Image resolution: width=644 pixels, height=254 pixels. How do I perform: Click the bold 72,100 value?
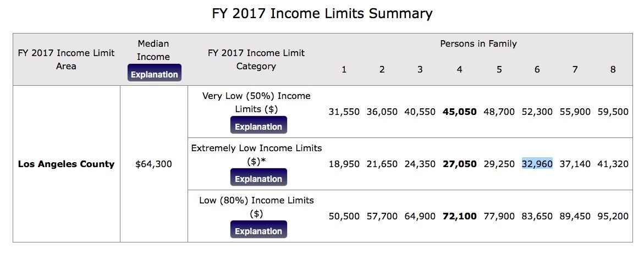(459, 216)
